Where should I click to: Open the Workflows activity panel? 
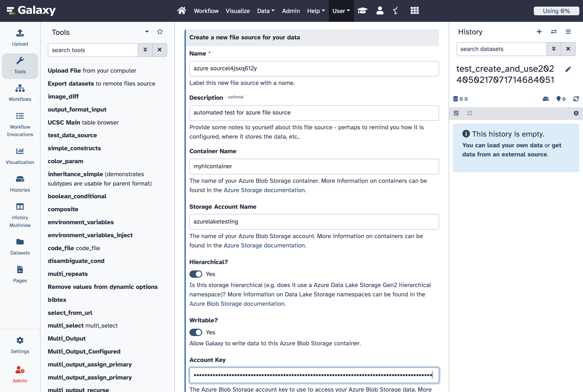pyautogui.click(x=20, y=93)
